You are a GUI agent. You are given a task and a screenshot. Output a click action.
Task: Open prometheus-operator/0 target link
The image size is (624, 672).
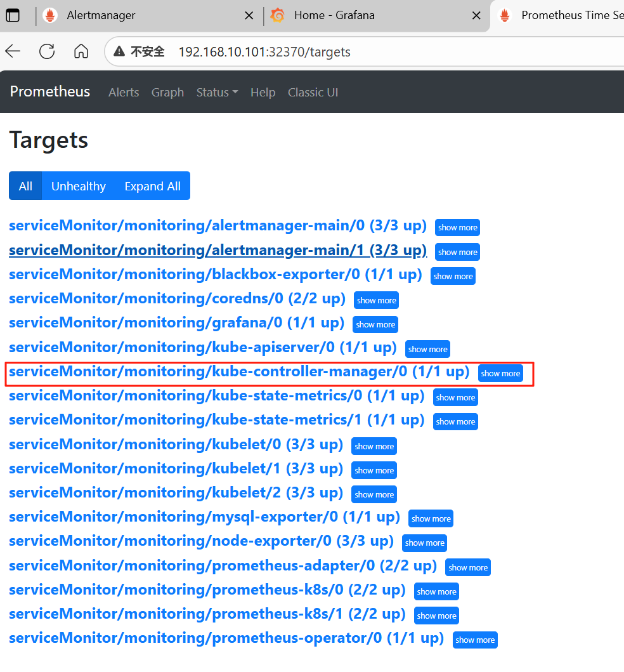click(x=226, y=638)
